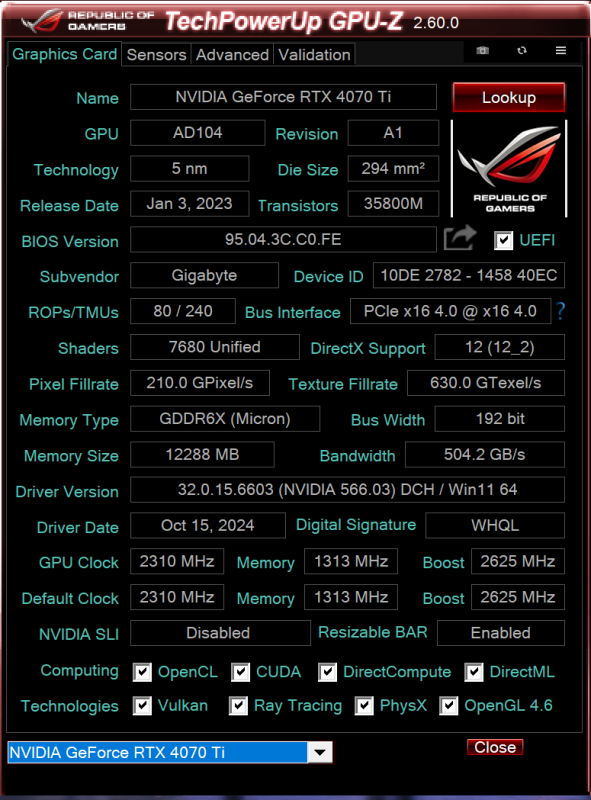Screen dimensions: 591x800
Task: Click the Default Clock value 2310 MHz
Action: click(177, 597)
